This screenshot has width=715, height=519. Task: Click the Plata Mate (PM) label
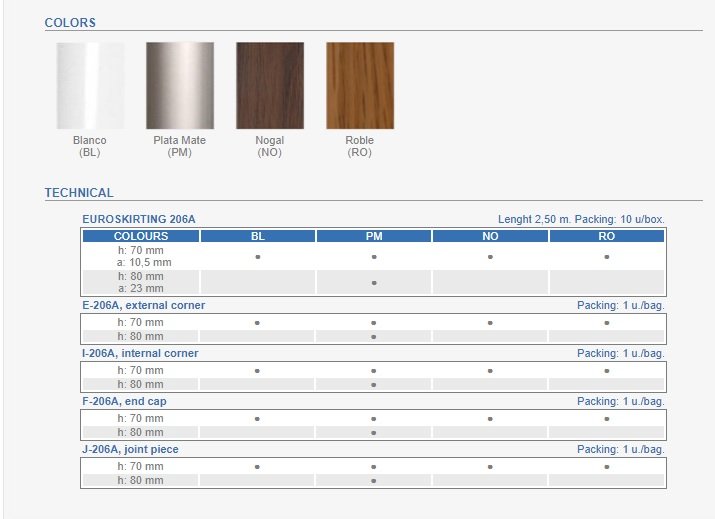click(x=180, y=146)
